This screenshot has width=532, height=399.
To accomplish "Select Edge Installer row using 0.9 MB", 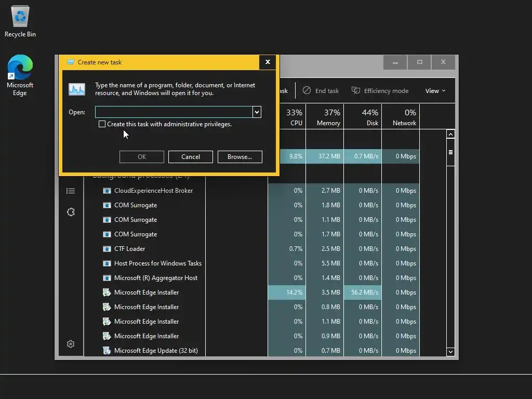I will coord(251,336).
